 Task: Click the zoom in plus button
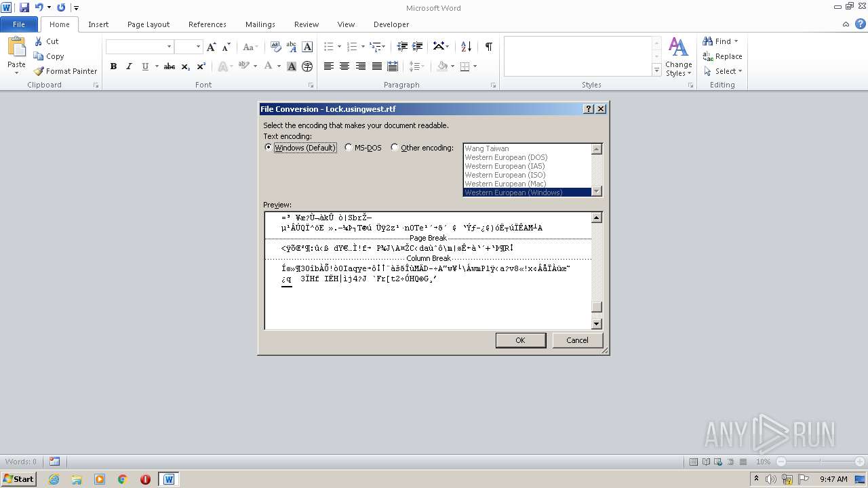[x=860, y=462]
